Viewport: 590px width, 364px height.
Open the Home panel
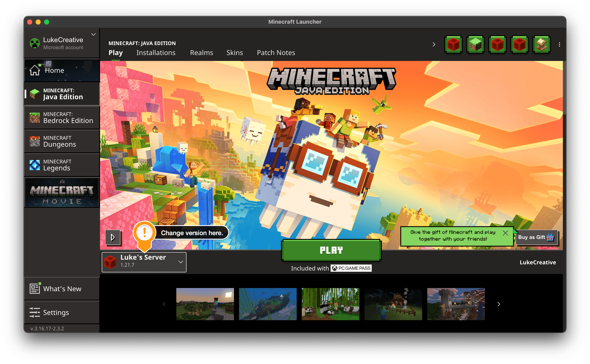click(x=54, y=70)
